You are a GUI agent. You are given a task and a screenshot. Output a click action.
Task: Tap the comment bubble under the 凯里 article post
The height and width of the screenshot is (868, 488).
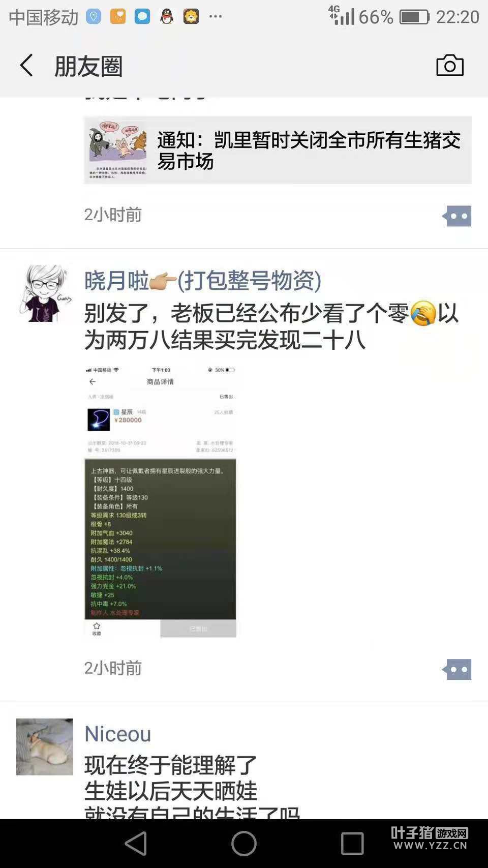457,216
